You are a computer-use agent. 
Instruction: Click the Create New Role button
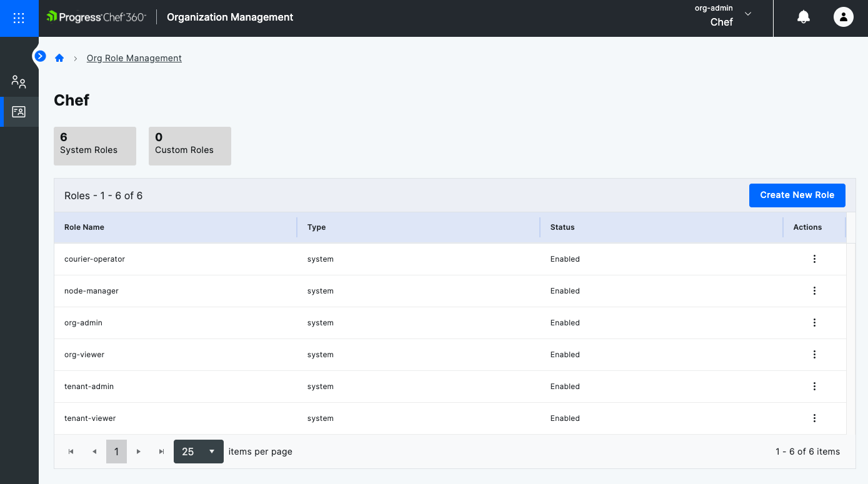pyautogui.click(x=797, y=195)
